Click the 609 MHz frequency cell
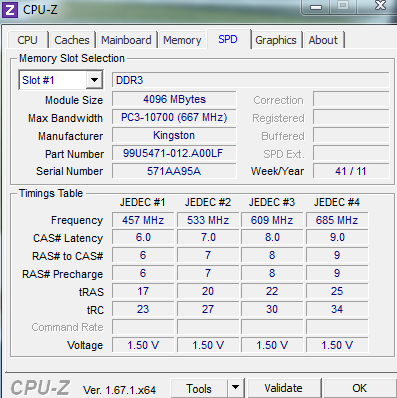 (x=272, y=220)
